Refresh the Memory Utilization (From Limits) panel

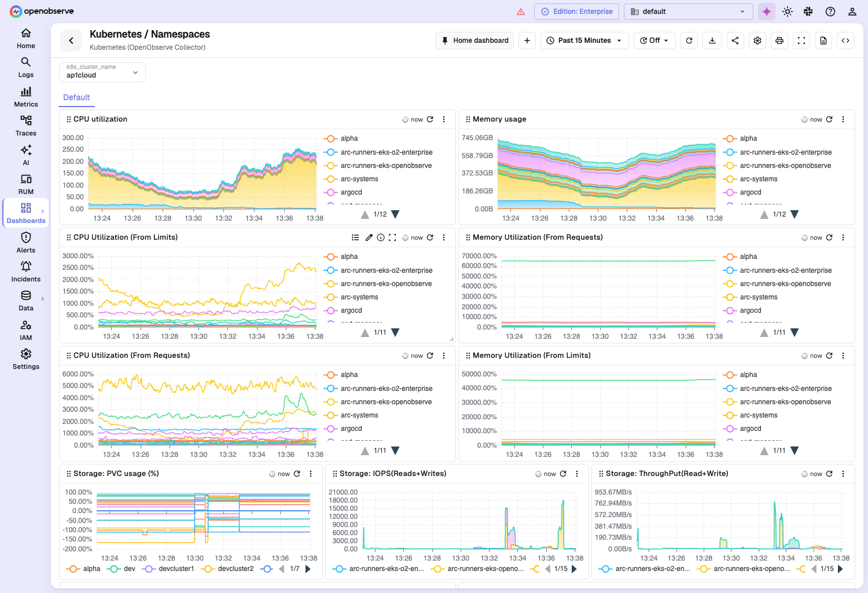click(x=829, y=356)
